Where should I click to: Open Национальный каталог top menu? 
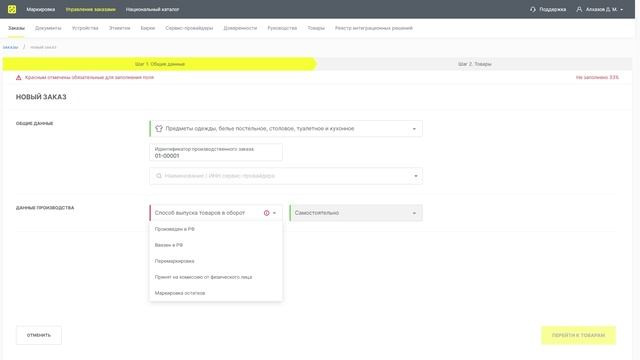(x=152, y=9)
